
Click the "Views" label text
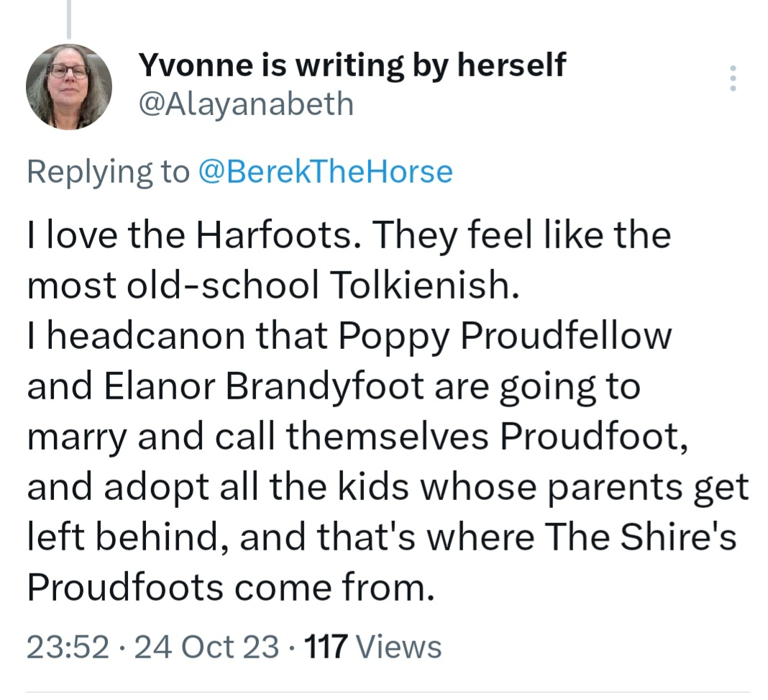(398, 646)
